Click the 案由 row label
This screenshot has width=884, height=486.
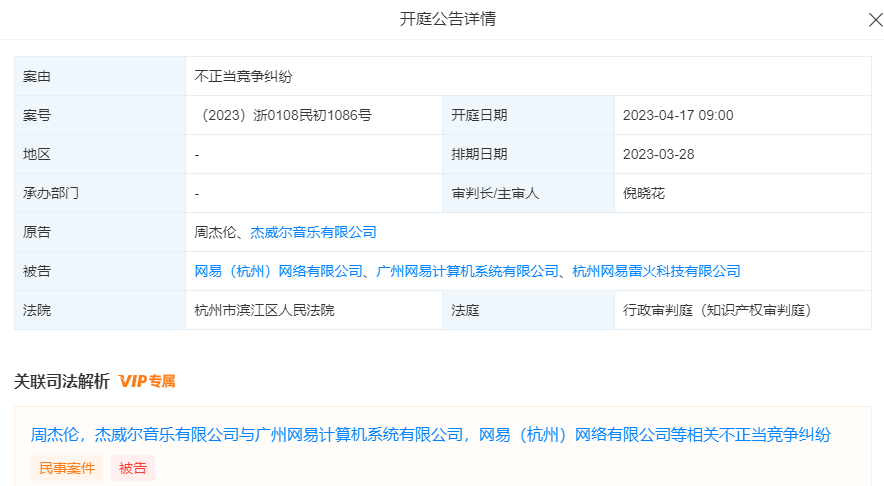(37, 77)
